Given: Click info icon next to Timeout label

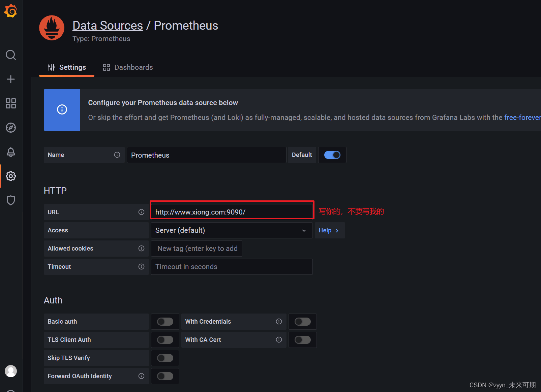Looking at the screenshot, I should pyautogui.click(x=141, y=267).
